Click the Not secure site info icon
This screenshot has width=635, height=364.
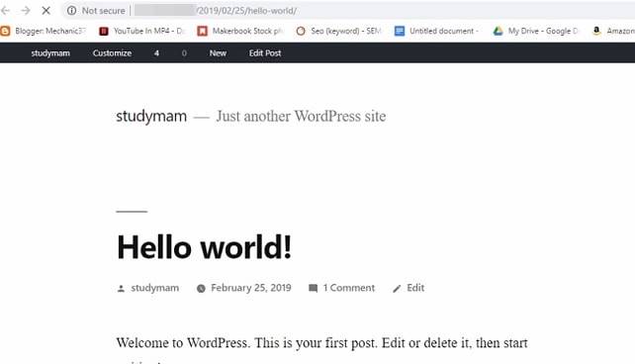pos(71,11)
